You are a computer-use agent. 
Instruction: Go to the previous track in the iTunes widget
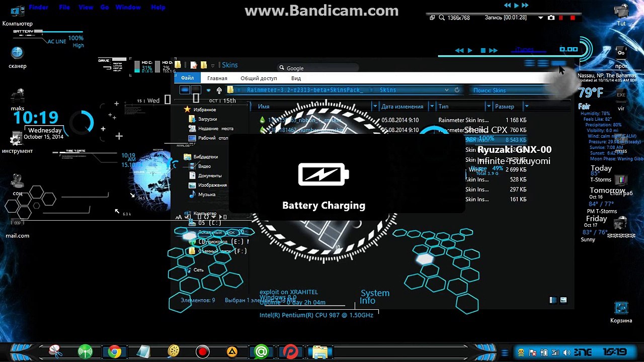459,50
